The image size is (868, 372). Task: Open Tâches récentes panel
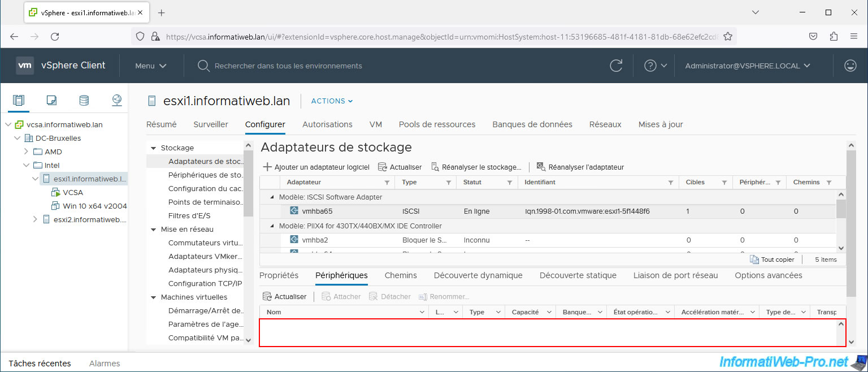click(40, 364)
